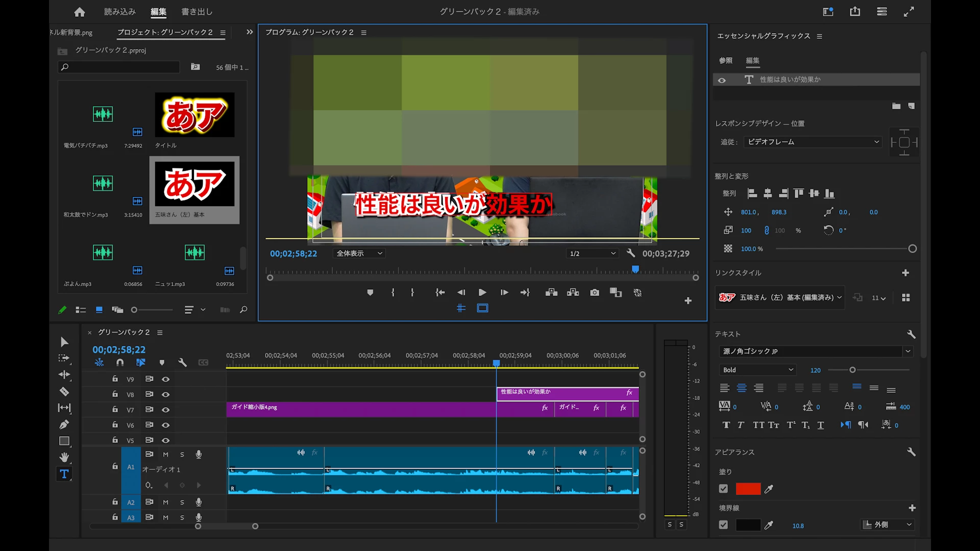Click the red fill color swatch
Screen dimensions: 980x551
coord(748,489)
